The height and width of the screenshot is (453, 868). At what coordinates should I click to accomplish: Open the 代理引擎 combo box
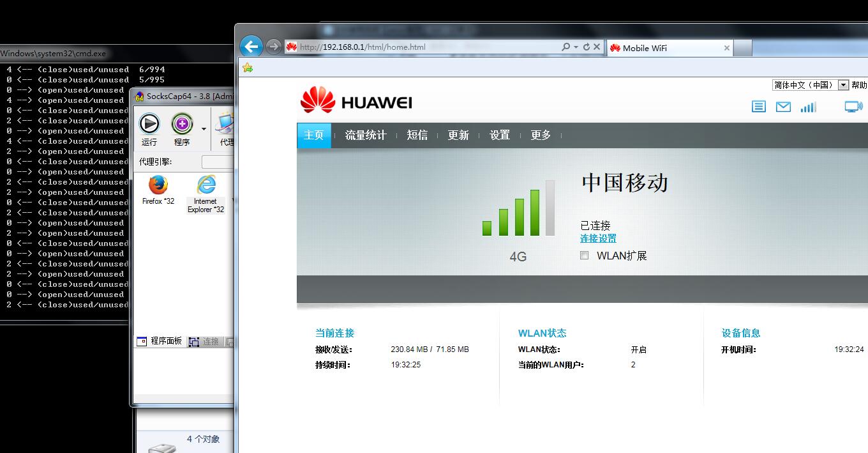coord(218,162)
